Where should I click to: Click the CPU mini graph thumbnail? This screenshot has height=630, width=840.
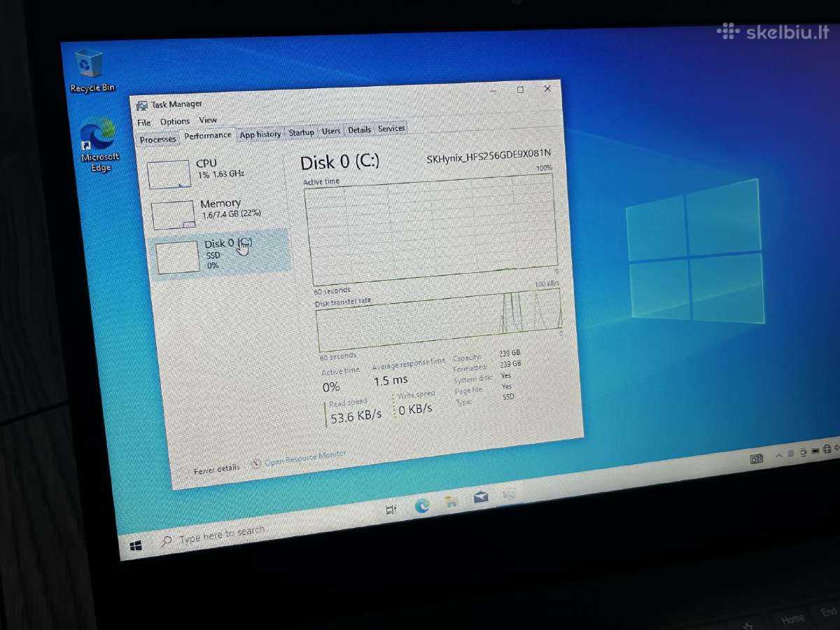(169, 174)
